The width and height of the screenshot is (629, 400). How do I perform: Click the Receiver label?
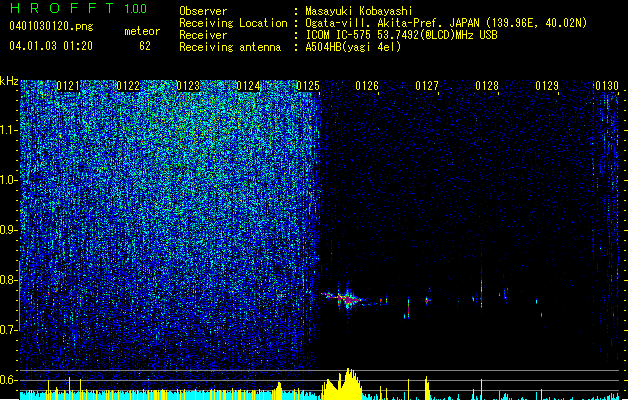click(x=203, y=35)
